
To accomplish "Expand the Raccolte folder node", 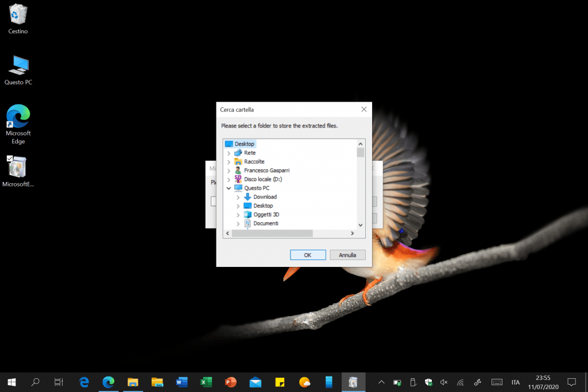I will [x=229, y=162].
